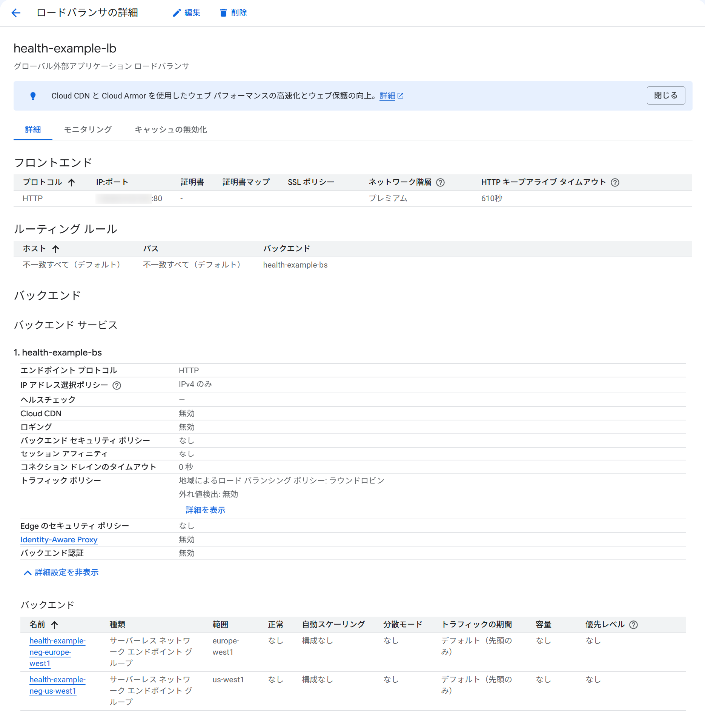
Task: Click the us-west1 region cell
Action: pyautogui.click(x=228, y=680)
